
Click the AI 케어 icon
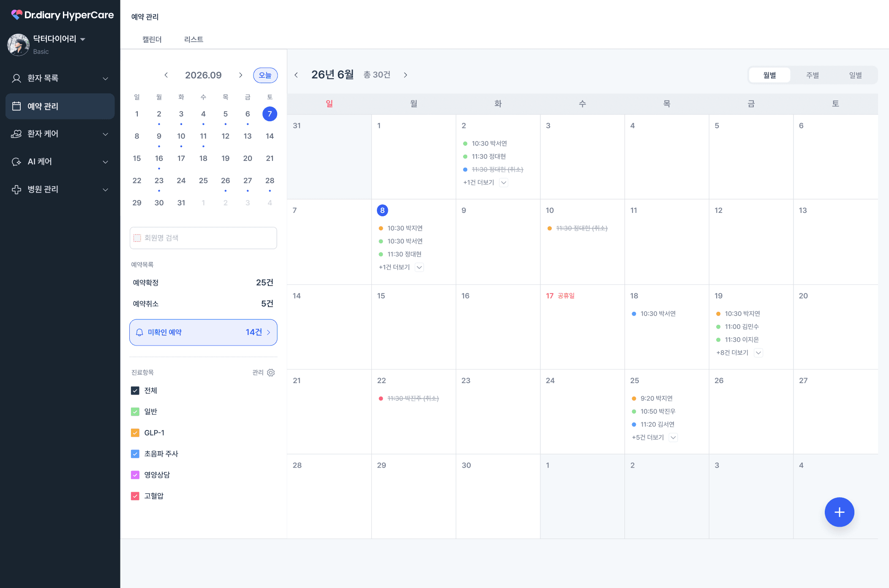[16, 162]
